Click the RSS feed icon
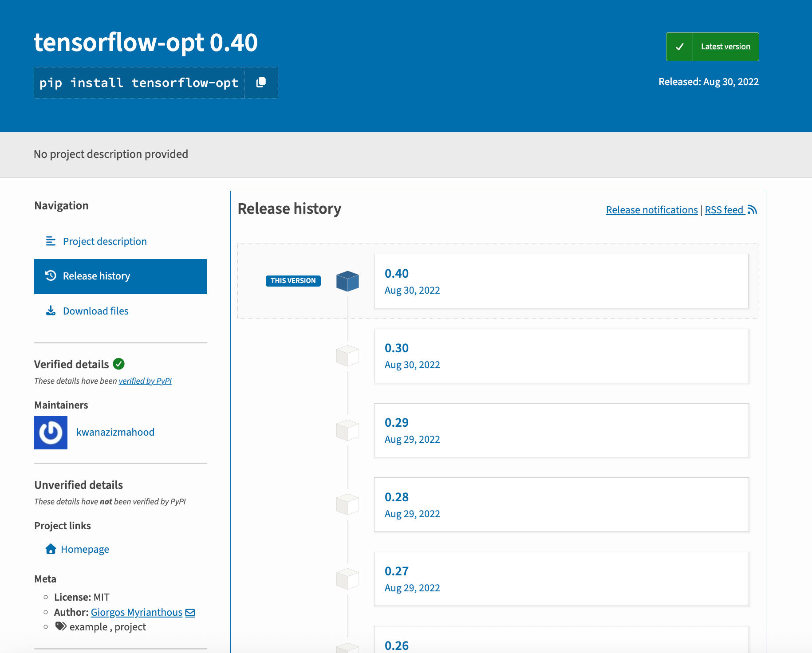This screenshot has width=812, height=653. [752, 210]
